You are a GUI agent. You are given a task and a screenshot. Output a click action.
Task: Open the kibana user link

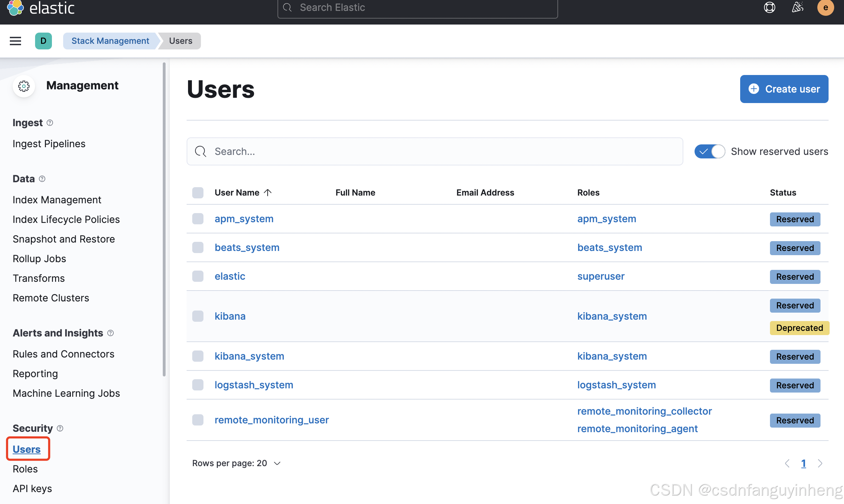tap(230, 316)
